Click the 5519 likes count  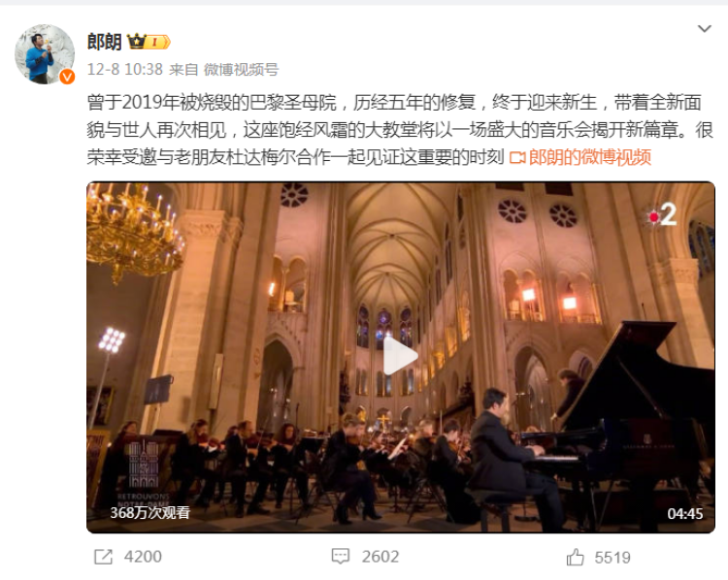click(612, 558)
